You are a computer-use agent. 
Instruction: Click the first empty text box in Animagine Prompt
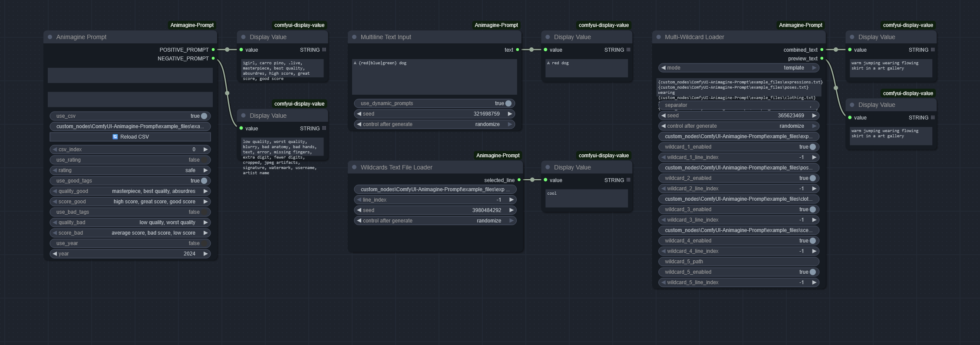pyautogui.click(x=130, y=75)
